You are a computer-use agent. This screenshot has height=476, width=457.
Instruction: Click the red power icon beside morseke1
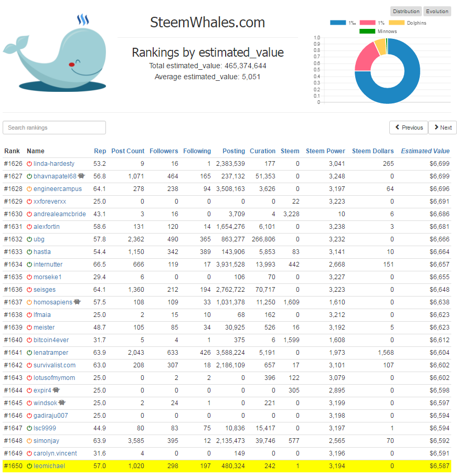pos(29,277)
